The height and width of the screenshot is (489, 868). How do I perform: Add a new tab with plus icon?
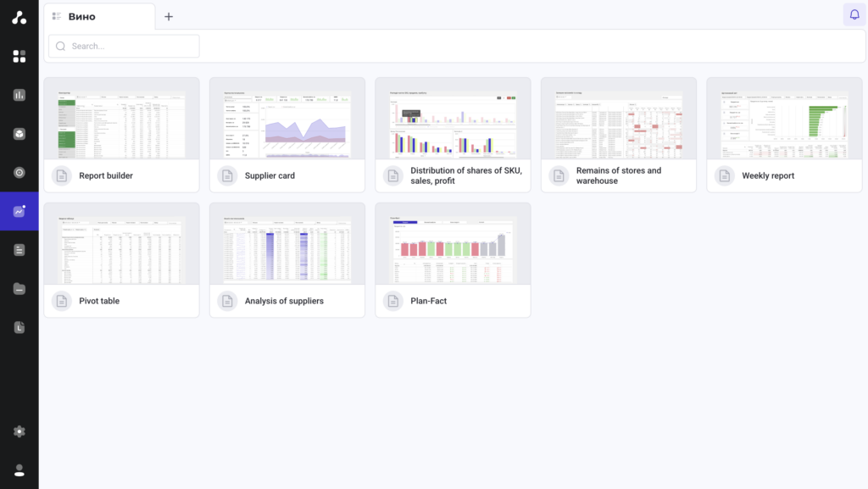pos(169,17)
